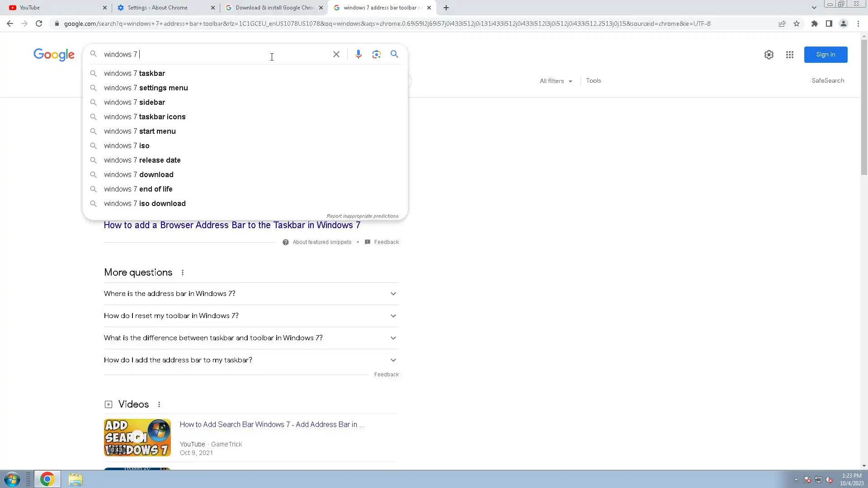The width and height of the screenshot is (868, 488).
Task: Open "How to add a Browser Address Bar" link
Action: point(232,225)
